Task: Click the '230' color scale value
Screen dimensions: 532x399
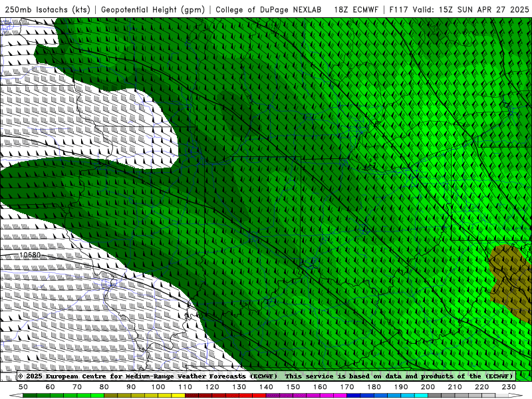Action: point(509,387)
